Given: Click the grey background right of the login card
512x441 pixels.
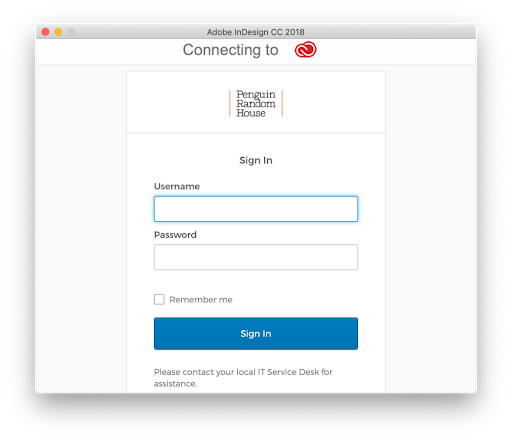Looking at the screenshot, I should coord(431,229).
